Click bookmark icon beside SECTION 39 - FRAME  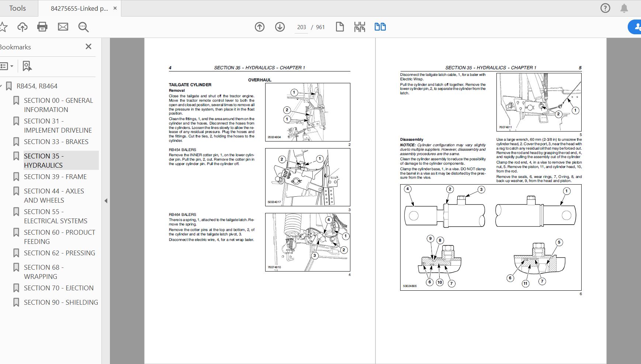(x=16, y=177)
